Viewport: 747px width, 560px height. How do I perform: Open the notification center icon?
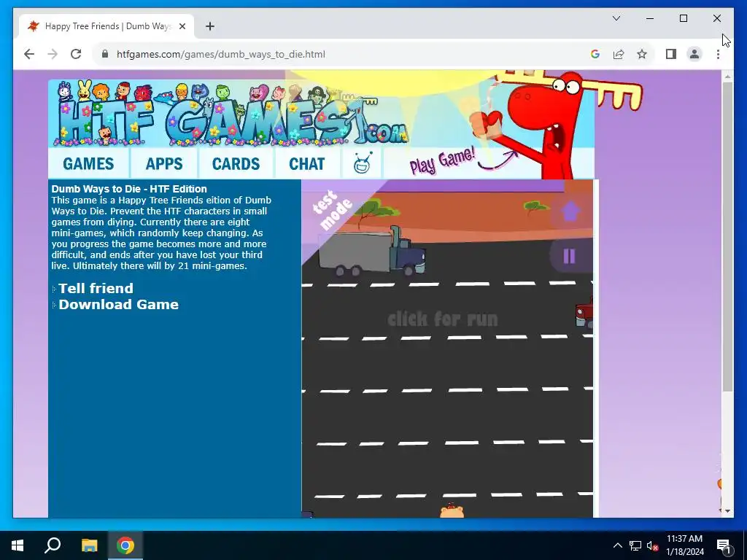coord(724,545)
